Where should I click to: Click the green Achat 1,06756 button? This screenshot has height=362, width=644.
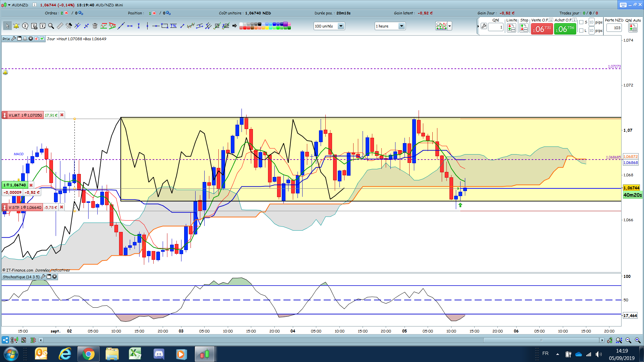click(565, 29)
